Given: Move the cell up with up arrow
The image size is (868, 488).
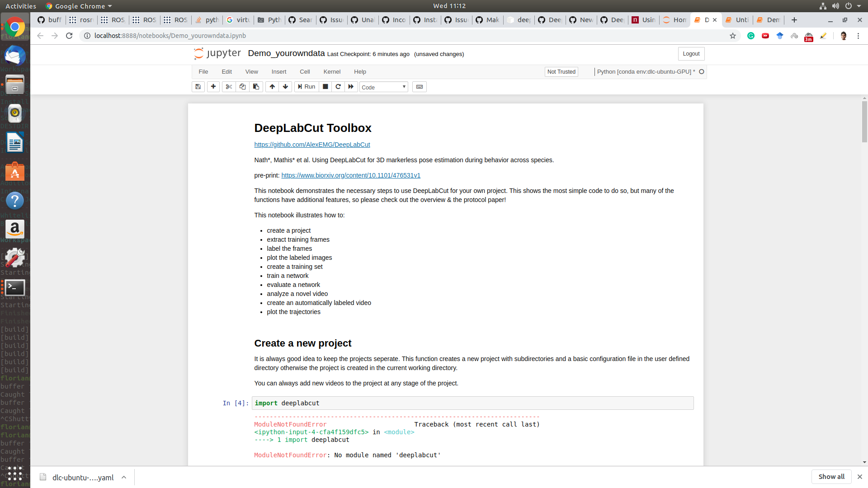Looking at the screenshot, I should (272, 87).
